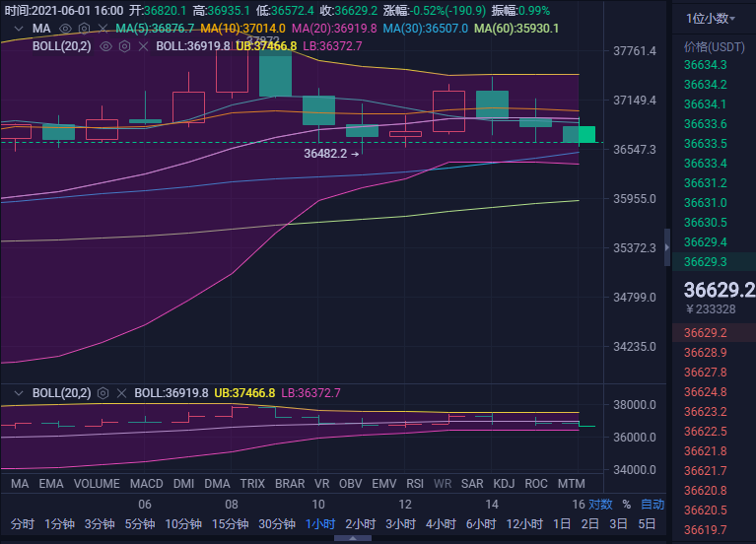Select the OBV indicator
This screenshot has width=756, height=544.
[351, 484]
